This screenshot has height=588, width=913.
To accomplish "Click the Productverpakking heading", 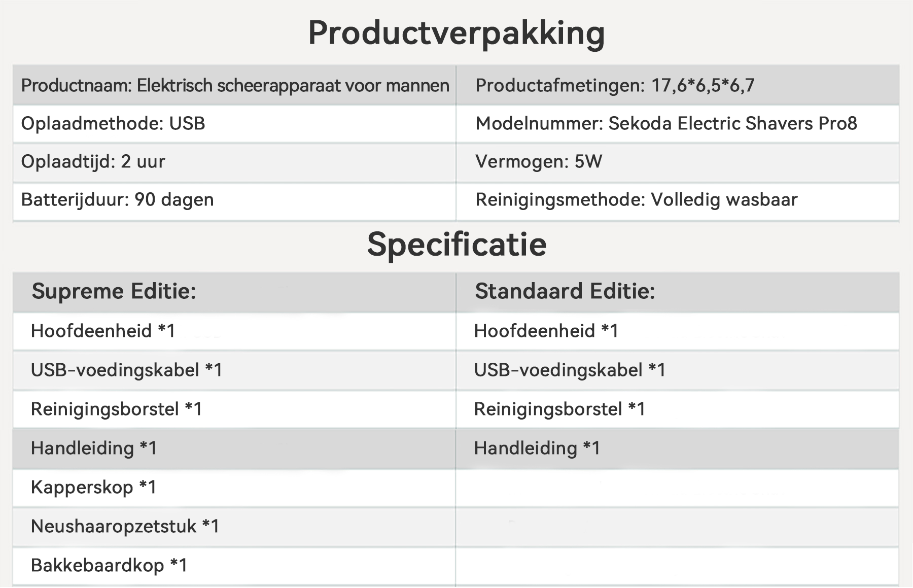I will coord(456,33).
